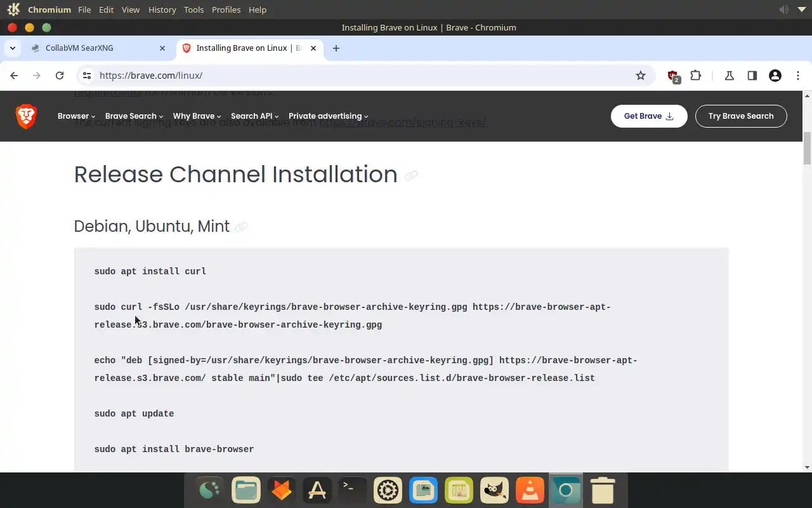Expand the Private advertising dropdown

point(328,116)
